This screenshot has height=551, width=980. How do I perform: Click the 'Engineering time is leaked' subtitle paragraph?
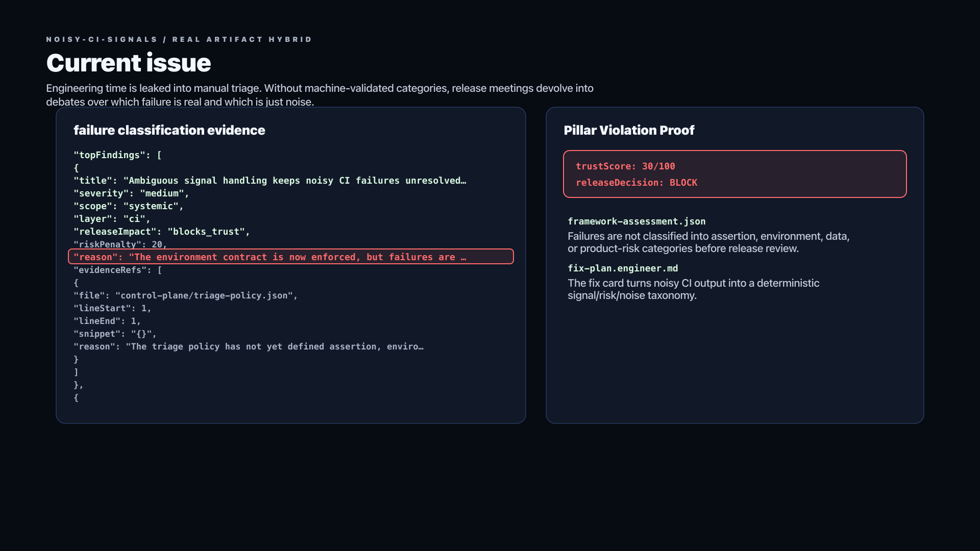point(320,95)
